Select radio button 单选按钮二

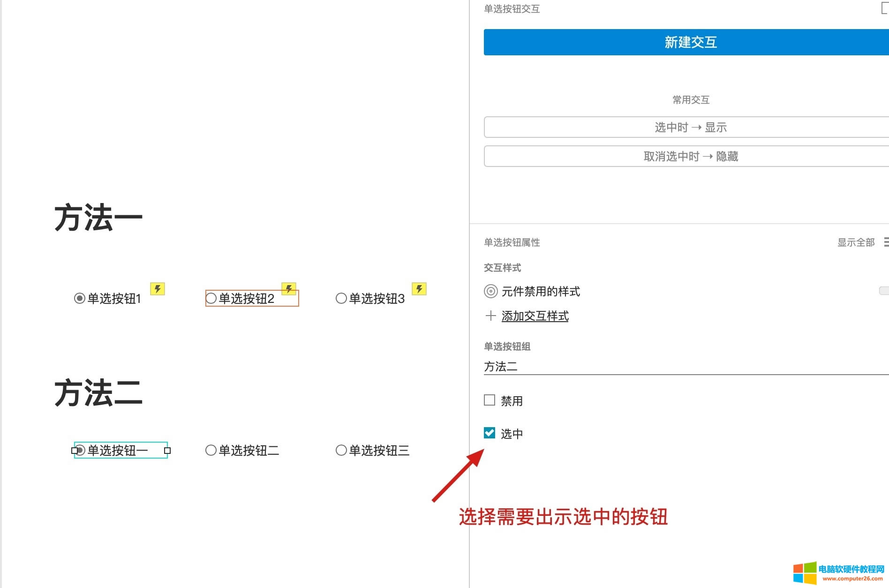point(211,450)
